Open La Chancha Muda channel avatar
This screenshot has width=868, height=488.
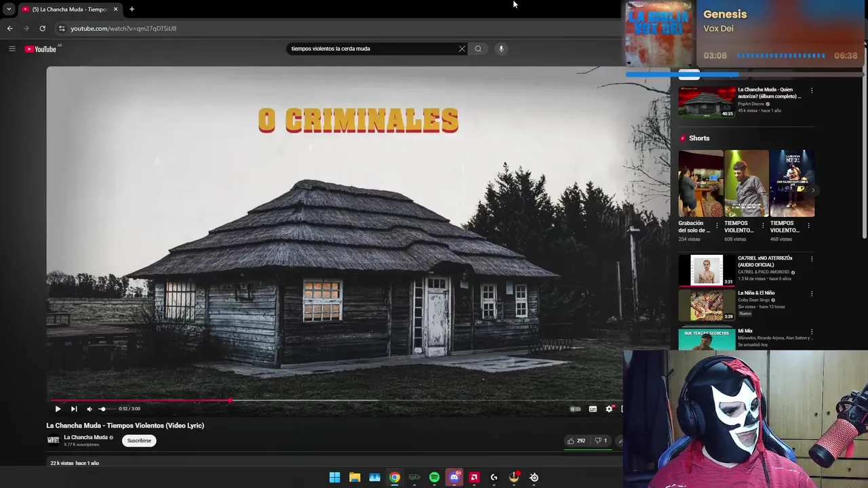pyautogui.click(x=53, y=441)
